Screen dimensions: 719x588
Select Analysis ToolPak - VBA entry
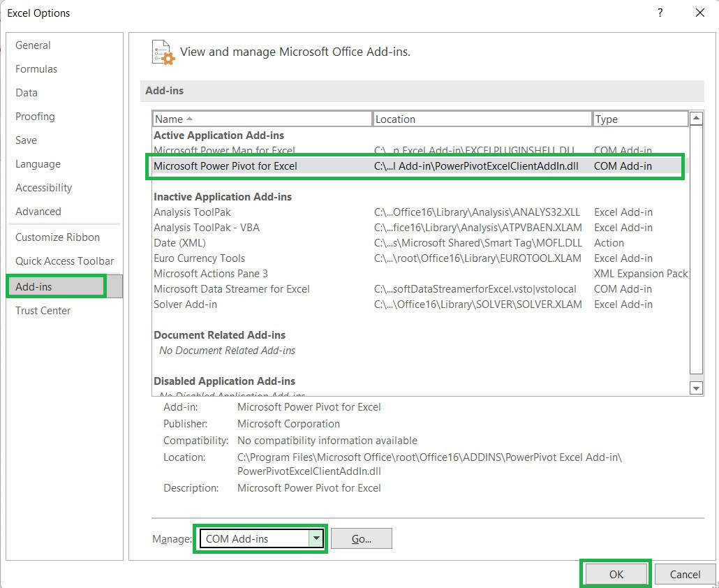pyautogui.click(x=207, y=228)
